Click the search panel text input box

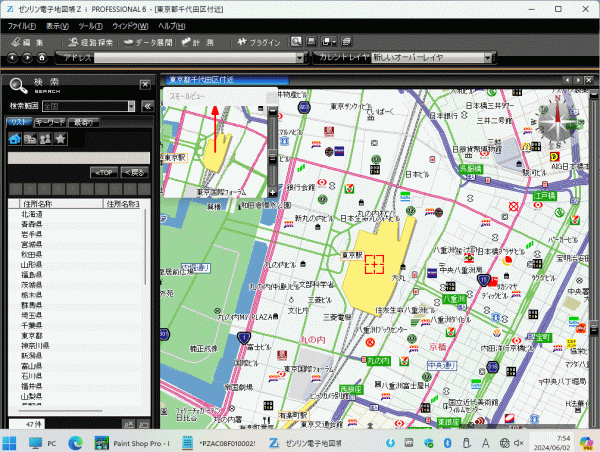tap(79, 158)
